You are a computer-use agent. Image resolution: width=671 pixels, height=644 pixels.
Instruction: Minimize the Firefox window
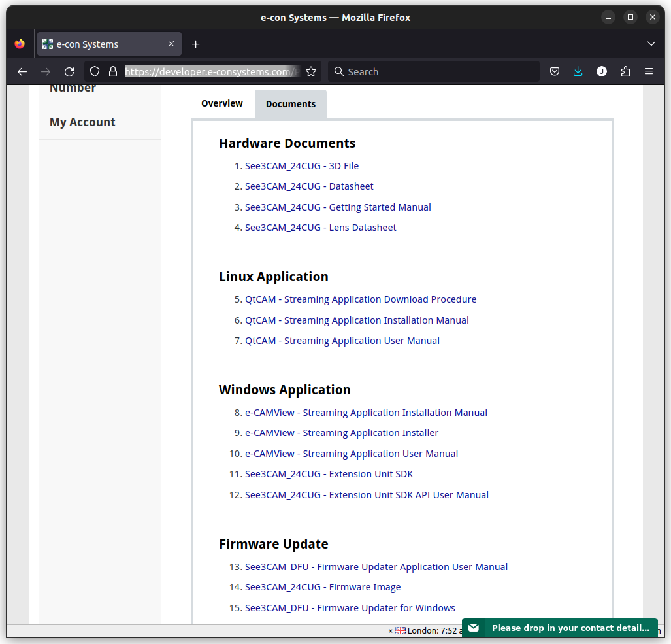(x=608, y=17)
